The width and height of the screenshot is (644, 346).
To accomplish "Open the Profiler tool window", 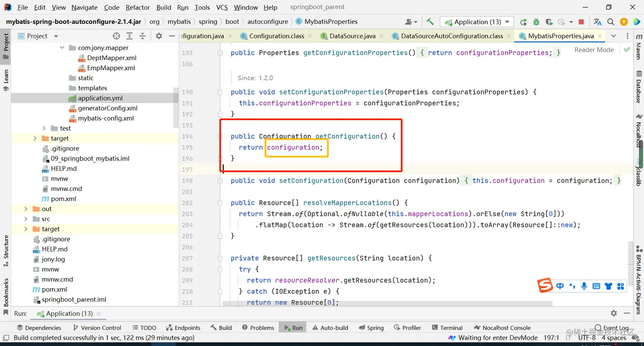I will tap(407, 328).
